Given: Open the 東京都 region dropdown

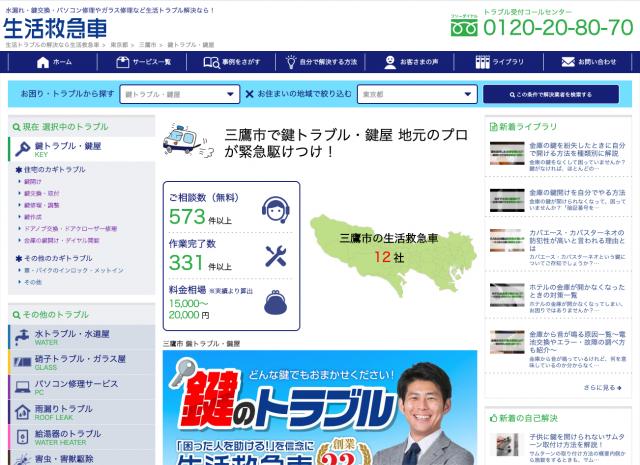Looking at the screenshot, I should point(414,94).
